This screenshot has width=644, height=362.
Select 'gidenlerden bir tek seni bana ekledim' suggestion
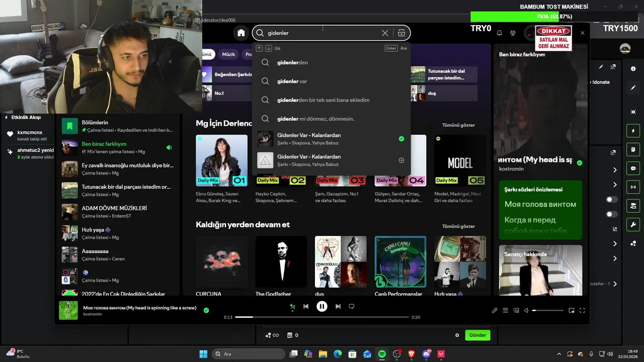[332, 100]
